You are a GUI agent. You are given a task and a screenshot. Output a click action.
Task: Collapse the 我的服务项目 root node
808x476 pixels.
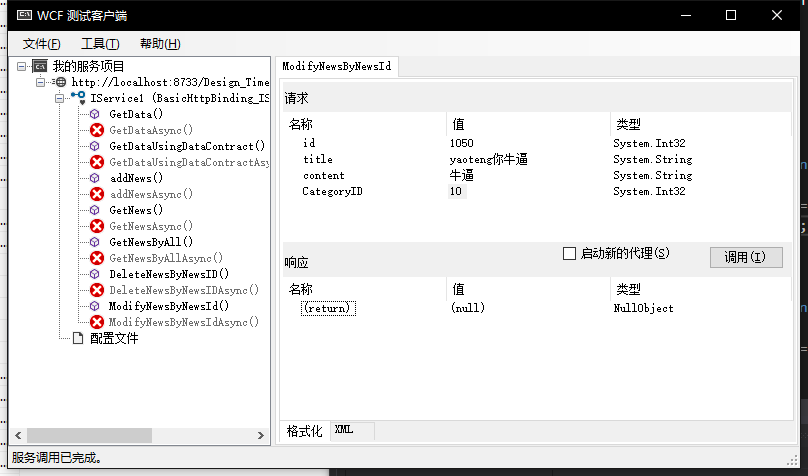22,66
